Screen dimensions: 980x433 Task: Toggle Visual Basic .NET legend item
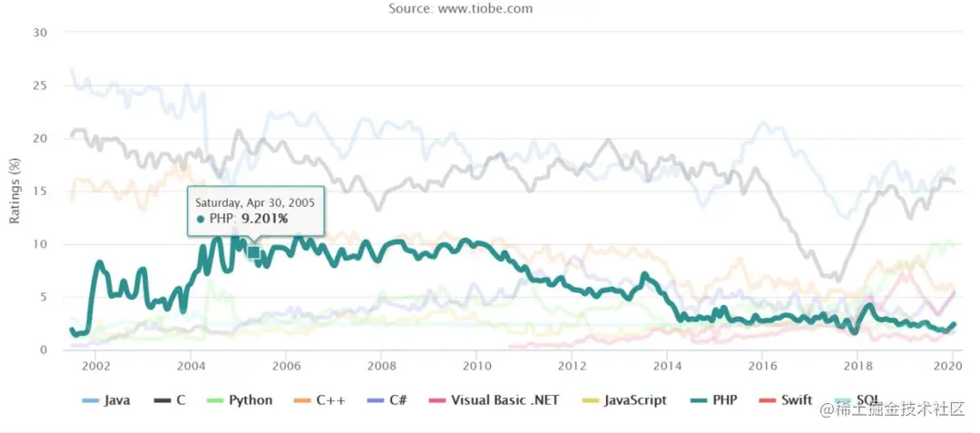click(x=493, y=400)
